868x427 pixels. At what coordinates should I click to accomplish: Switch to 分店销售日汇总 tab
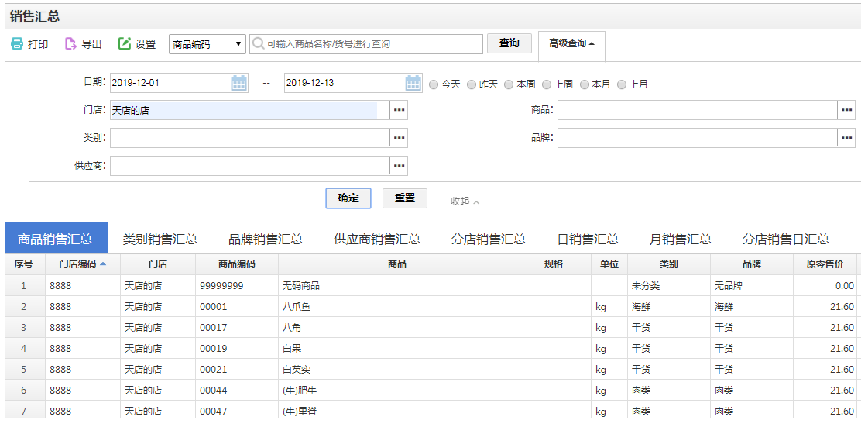coord(786,239)
